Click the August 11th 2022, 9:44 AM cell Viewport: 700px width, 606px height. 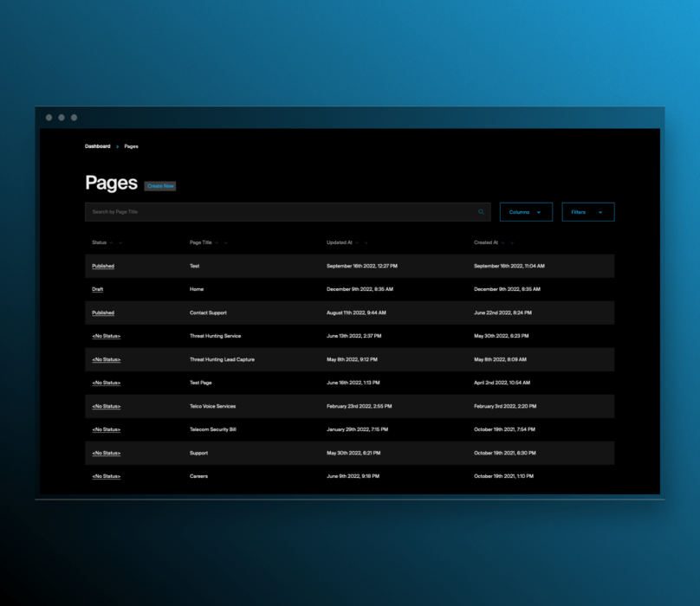356,313
